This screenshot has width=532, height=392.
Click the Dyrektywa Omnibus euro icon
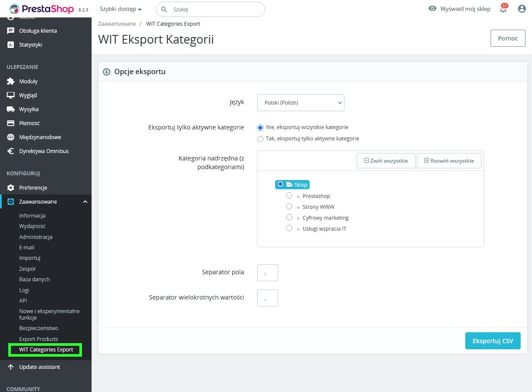click(11, 151)
